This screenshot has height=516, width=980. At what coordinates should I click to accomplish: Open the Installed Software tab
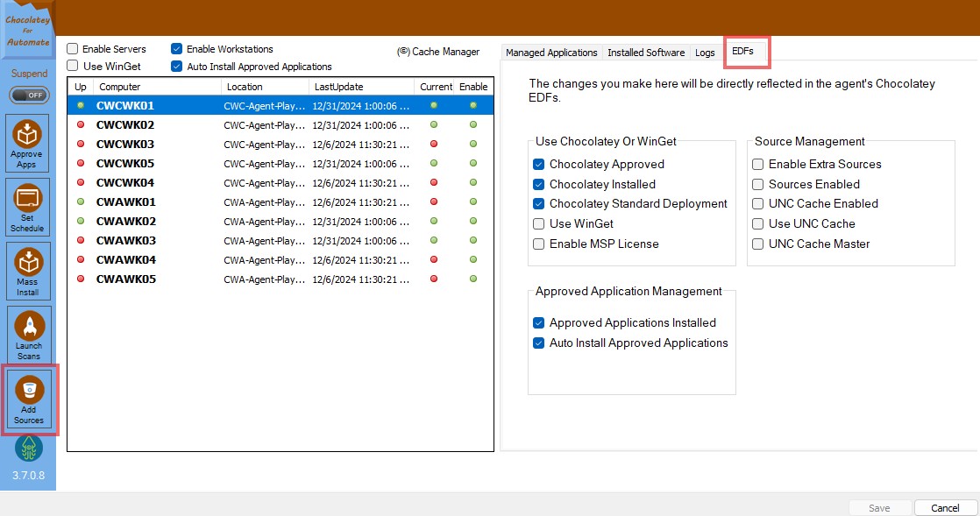[x=646, y=53]
